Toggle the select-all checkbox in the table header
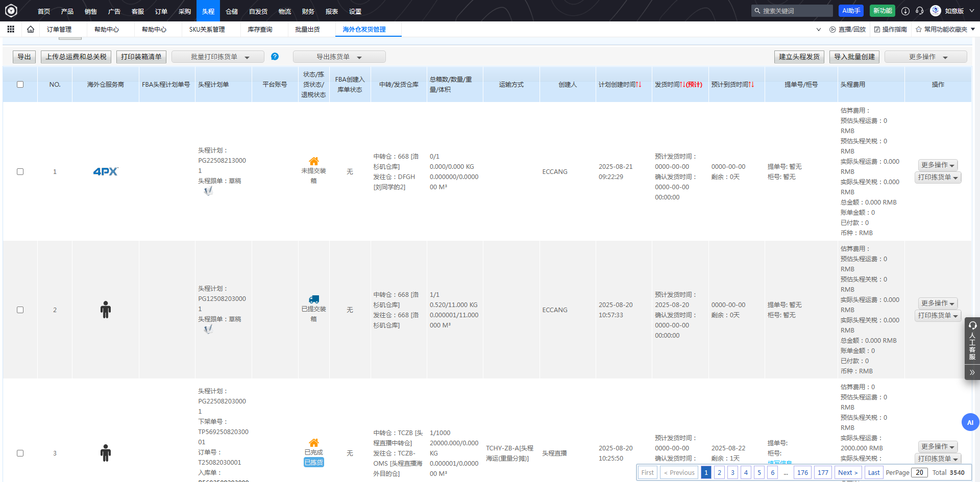 (20, 85)
